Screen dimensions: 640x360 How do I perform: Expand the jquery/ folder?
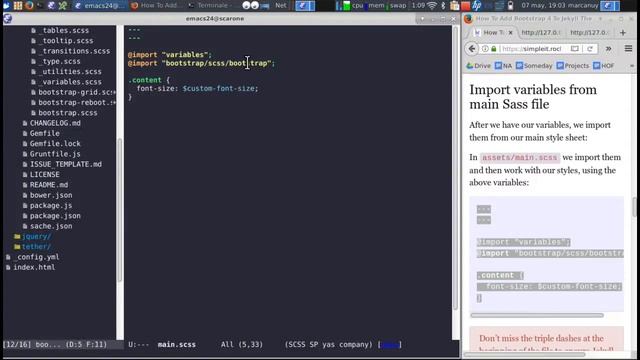36,236
